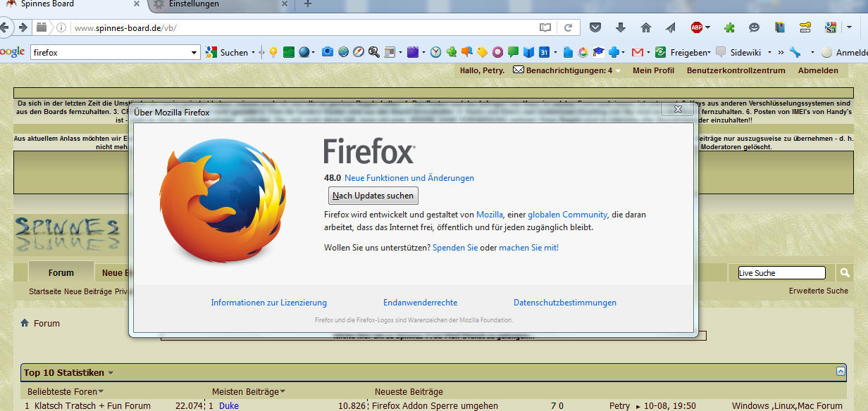The width and height of the screenshot is (868, 411).
Task: Click the blue camera icon in toolbar
Action: pos(327,52)
